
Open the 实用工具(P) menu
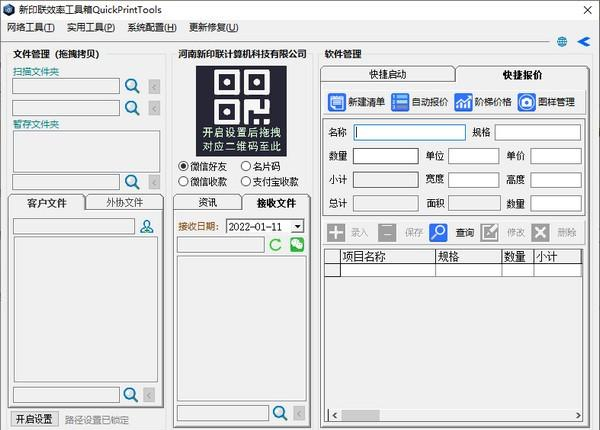tap(91, 27)
